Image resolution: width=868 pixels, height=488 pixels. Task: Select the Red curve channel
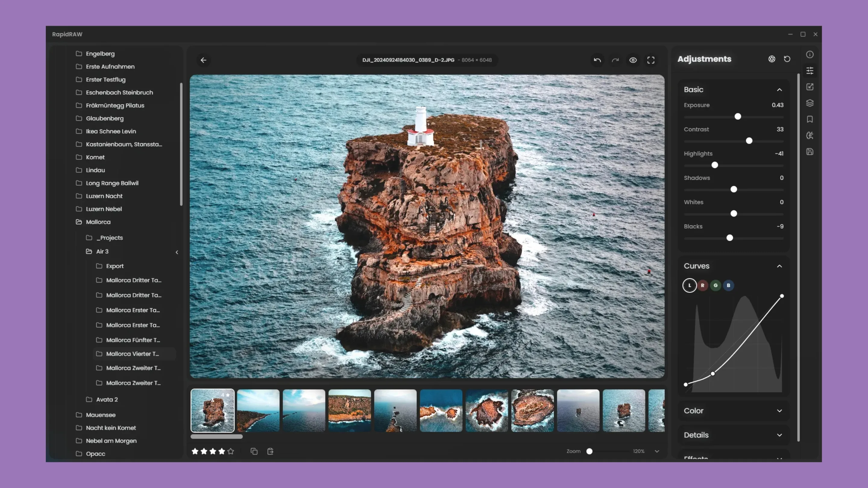point(703,285)
